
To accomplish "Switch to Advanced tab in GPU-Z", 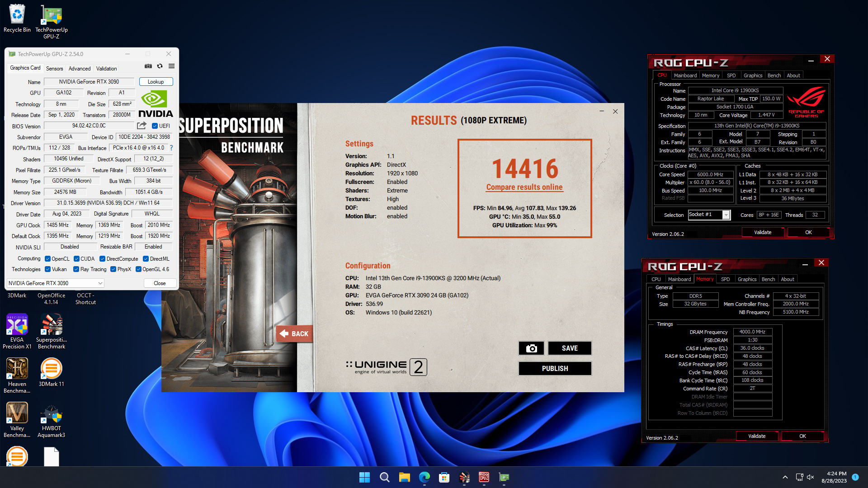I will click(80, 69).
